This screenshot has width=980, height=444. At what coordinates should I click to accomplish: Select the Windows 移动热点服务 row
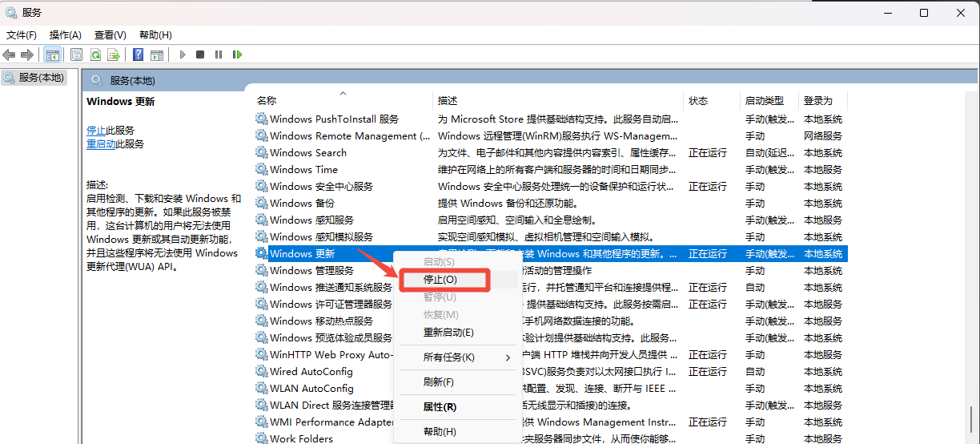point(550,321)
